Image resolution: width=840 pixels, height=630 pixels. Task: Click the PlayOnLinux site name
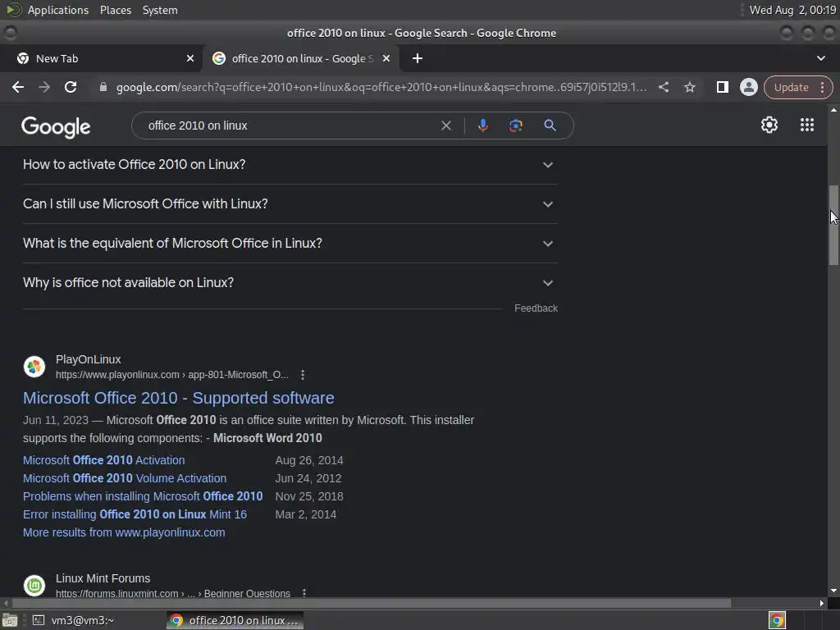point(89,359)
